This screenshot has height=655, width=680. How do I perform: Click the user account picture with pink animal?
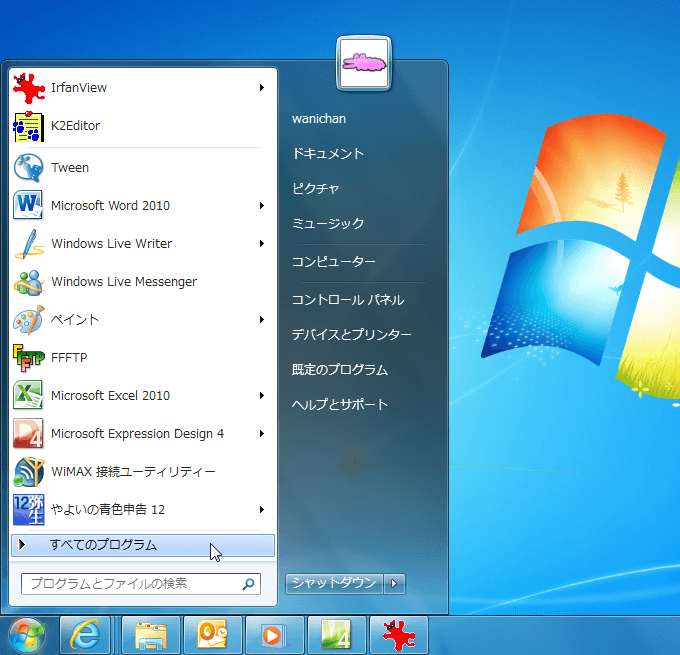tap(364, 63)
